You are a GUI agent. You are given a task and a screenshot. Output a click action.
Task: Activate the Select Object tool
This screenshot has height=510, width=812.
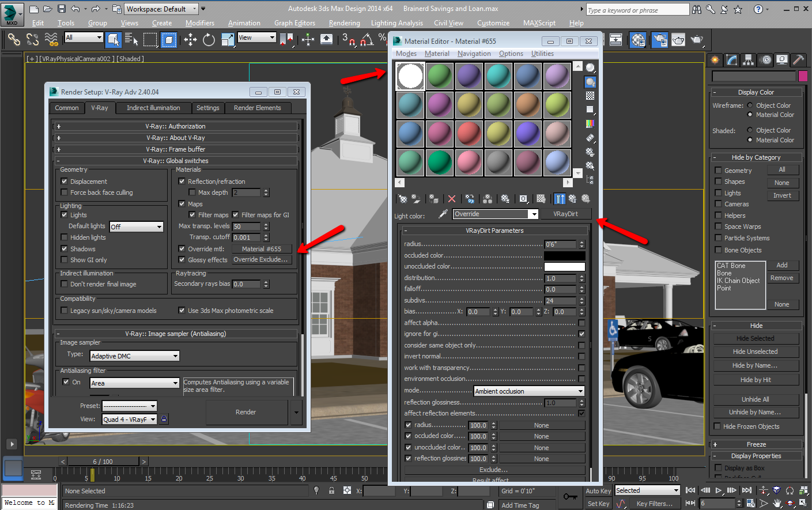point(114,39)
